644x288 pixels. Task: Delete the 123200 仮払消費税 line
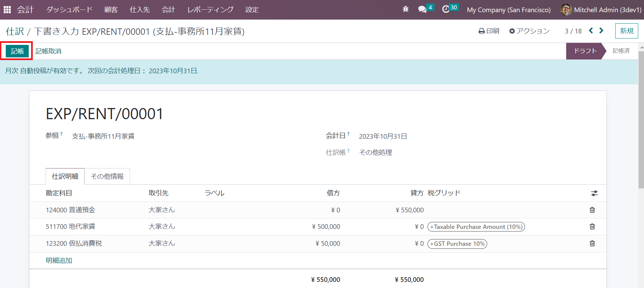click(592, 243)
